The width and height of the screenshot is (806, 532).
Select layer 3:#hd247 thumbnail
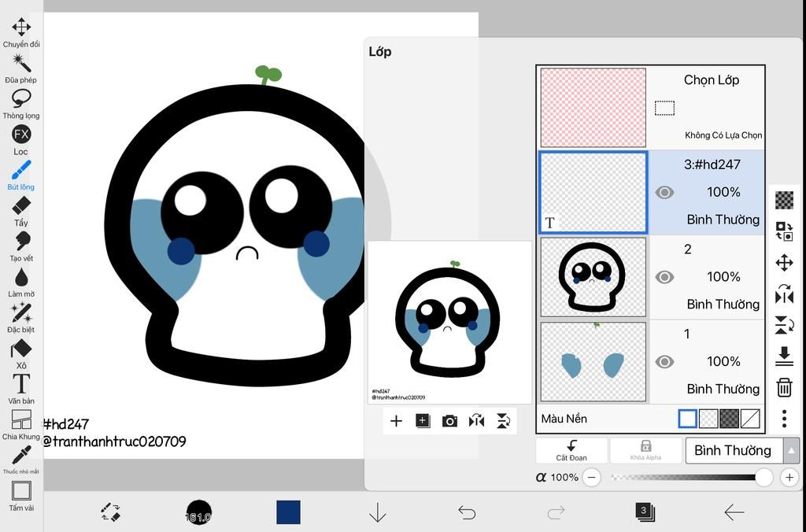click(593, 192)
